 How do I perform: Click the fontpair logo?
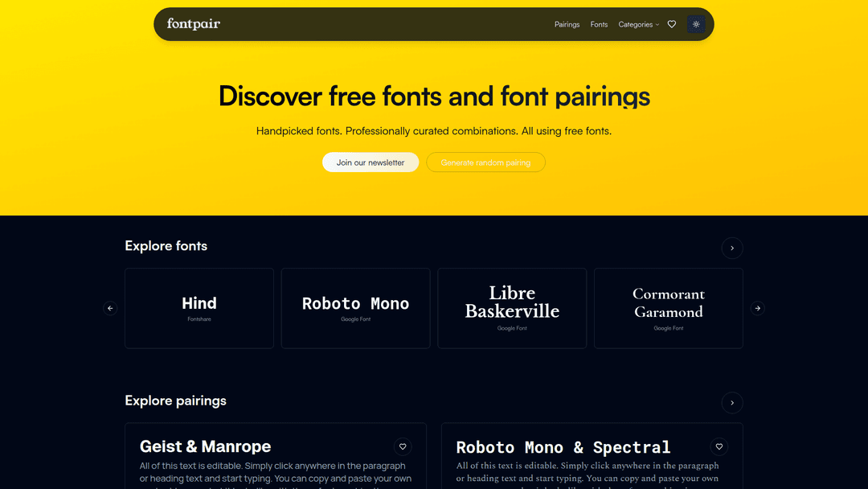tap(194, 24)
